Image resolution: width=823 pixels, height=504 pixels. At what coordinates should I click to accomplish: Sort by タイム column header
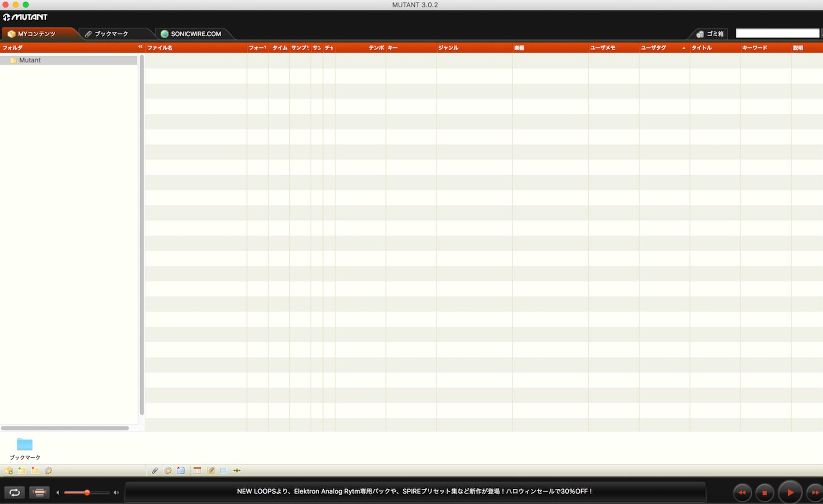[x=279, y=48]
